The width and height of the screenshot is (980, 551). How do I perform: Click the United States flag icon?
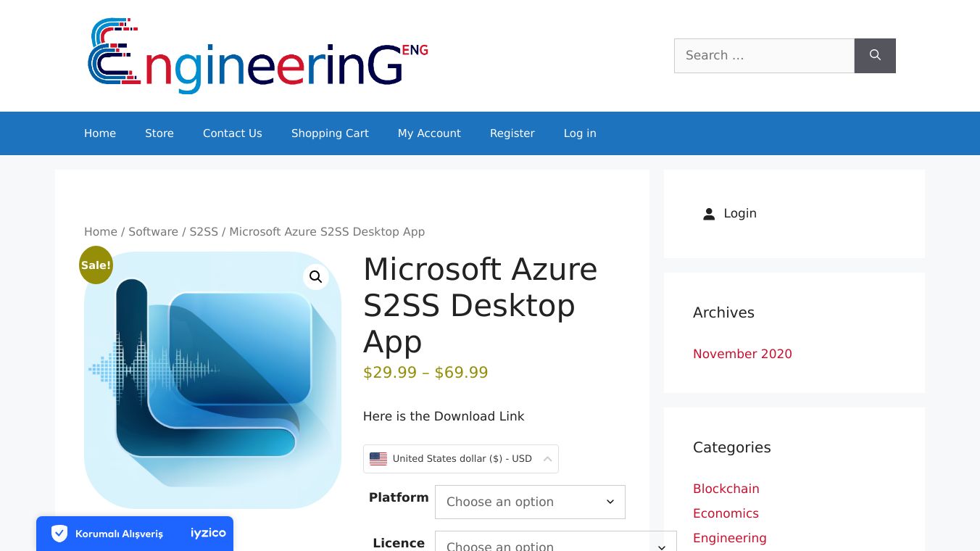click(378, 459)
